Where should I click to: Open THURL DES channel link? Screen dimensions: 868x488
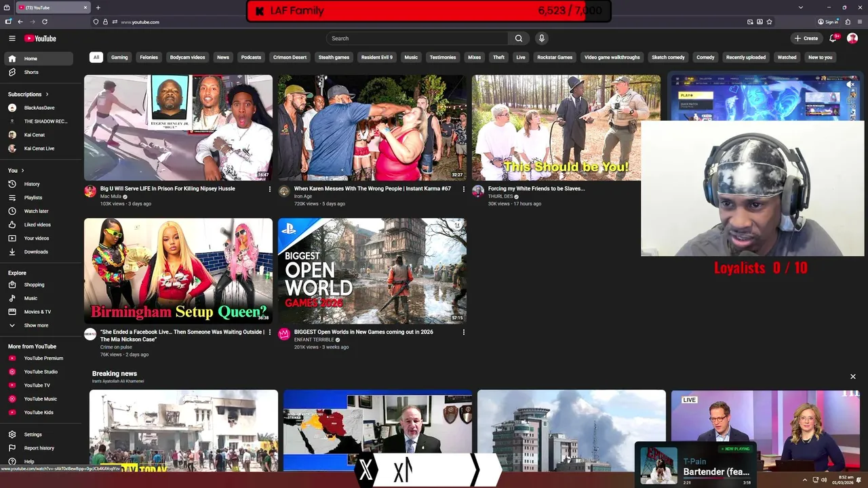(x=500, y=197)
